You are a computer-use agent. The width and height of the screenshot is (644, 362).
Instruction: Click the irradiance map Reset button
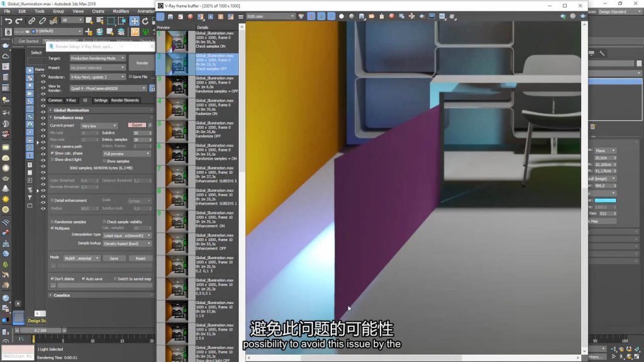(140, 258)
